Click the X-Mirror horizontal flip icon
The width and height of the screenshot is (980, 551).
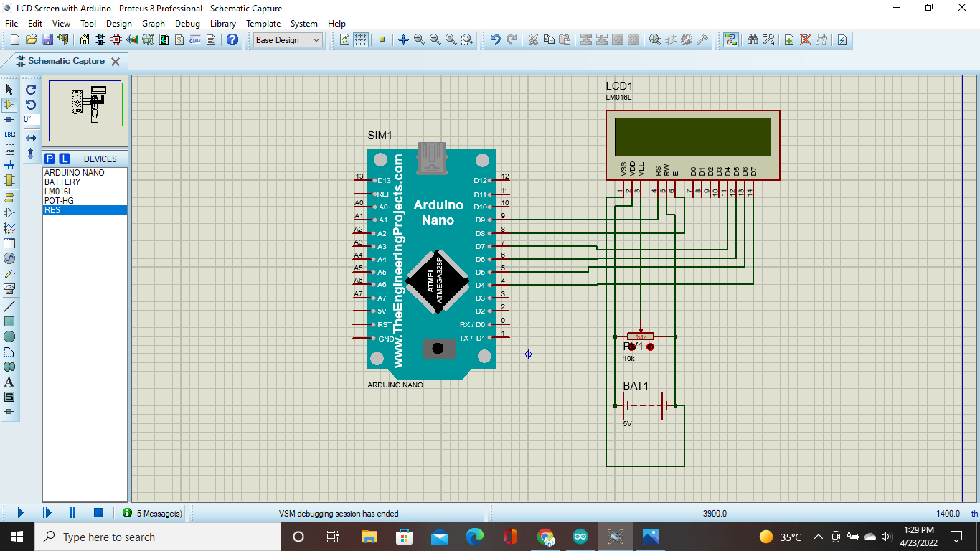coord(31,137)
